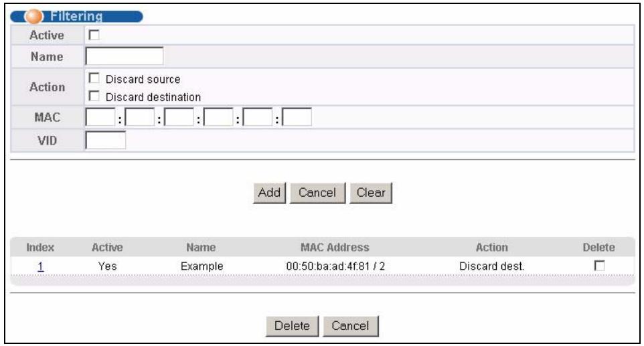
Task: Click the Index column header
Action: click(40, 248)
